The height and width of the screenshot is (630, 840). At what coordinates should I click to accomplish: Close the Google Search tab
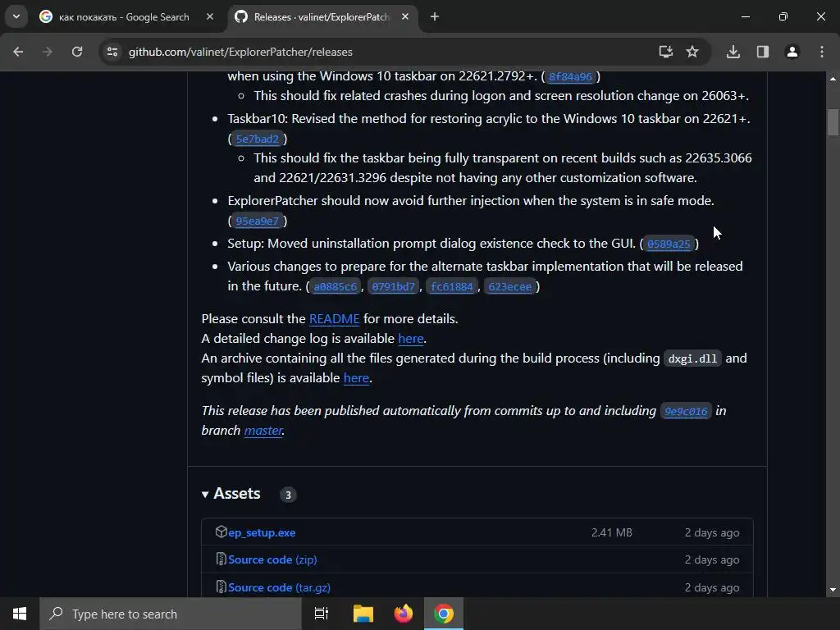point(210,16)
